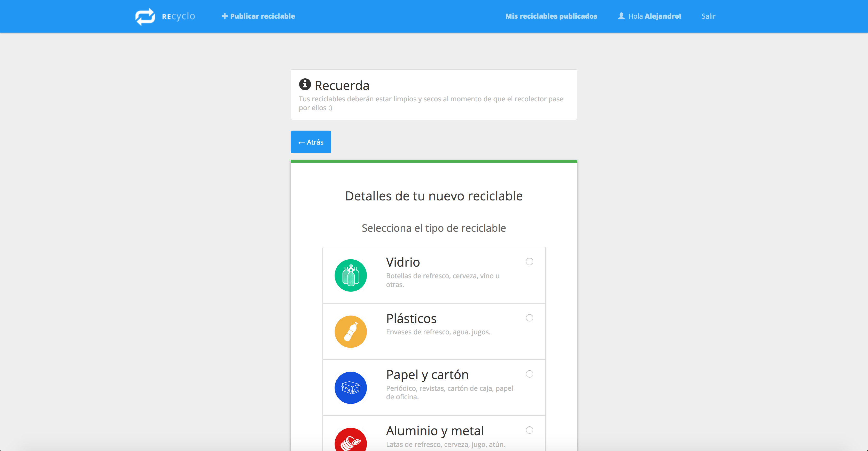Viewport: 868px width, 451px height.
Task: Select the Vidrio radio button
Action: [x=529, y=261]
